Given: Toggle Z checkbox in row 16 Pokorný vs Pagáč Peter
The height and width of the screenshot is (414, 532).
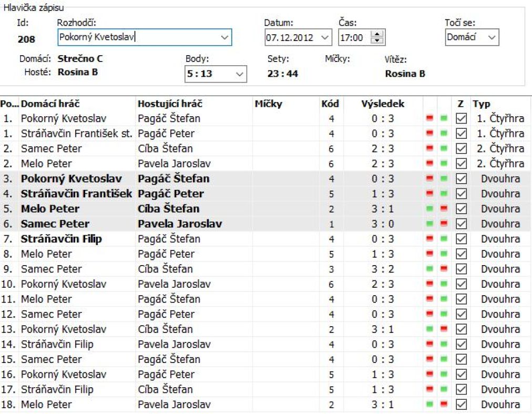Looking at the screenshot, I should [461, 375].
